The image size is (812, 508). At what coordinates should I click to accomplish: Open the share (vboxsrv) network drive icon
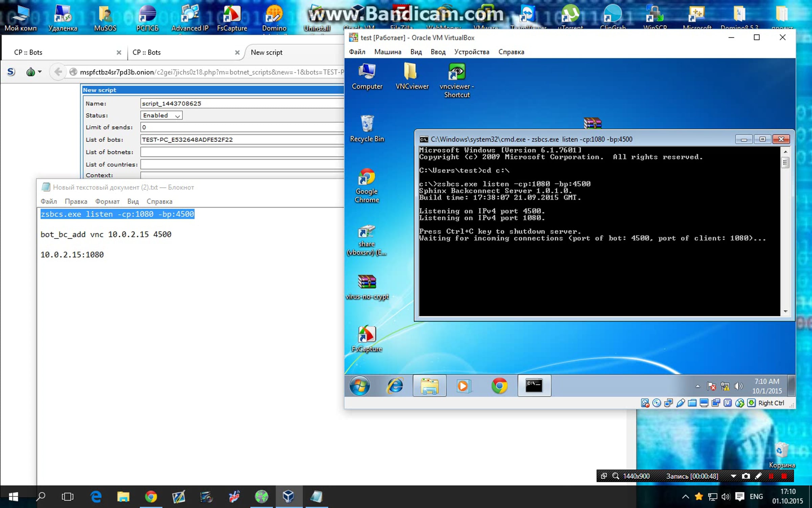[x=367, y=240]
